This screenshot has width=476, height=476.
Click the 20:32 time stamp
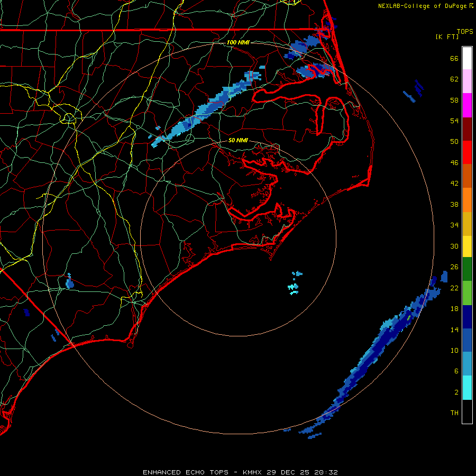(326, 472)
